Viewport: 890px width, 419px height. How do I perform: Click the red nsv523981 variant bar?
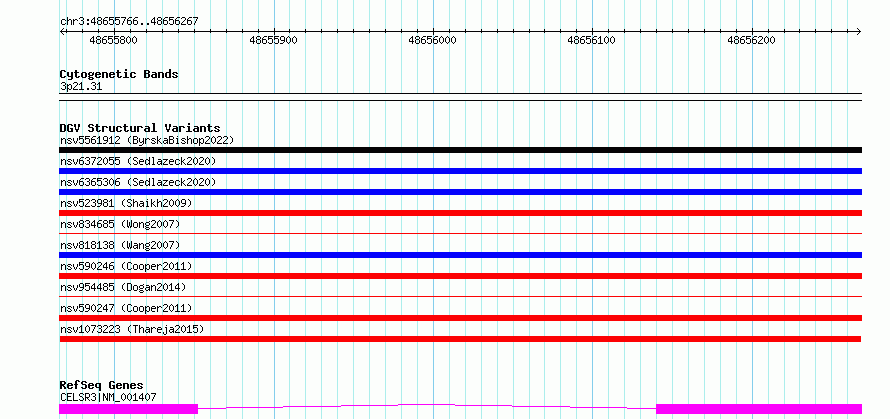(x=460, y=213)
